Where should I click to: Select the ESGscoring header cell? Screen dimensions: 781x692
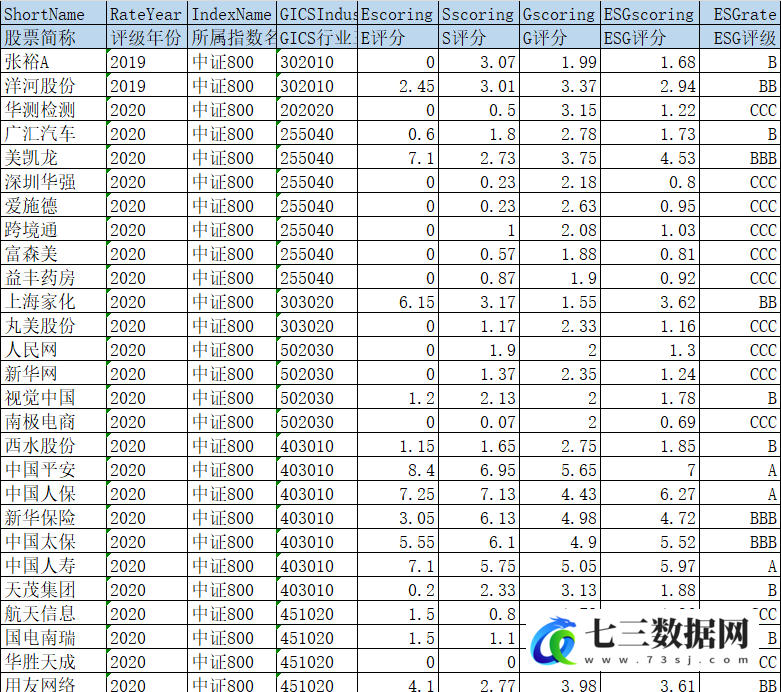point(650,13)
